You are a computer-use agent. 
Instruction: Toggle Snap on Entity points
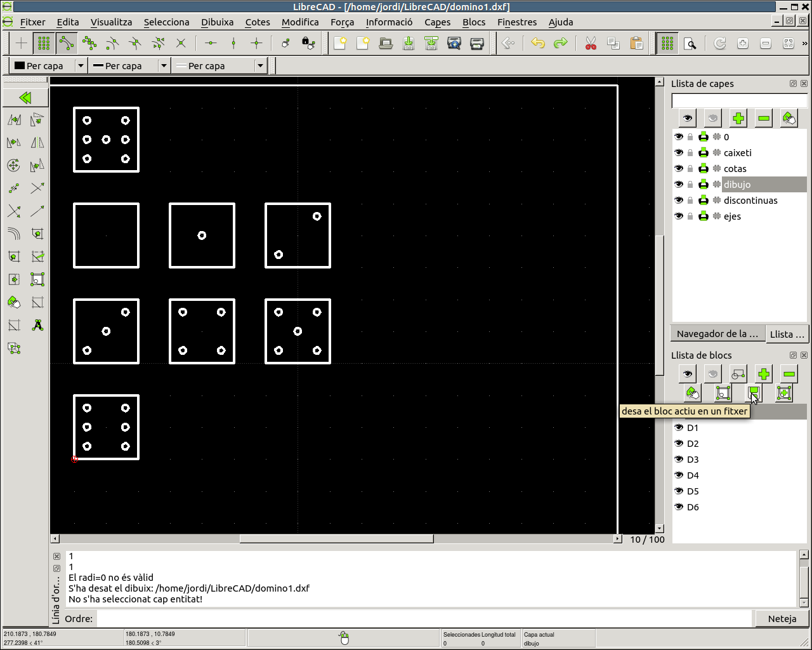click(x=89, y=43)
